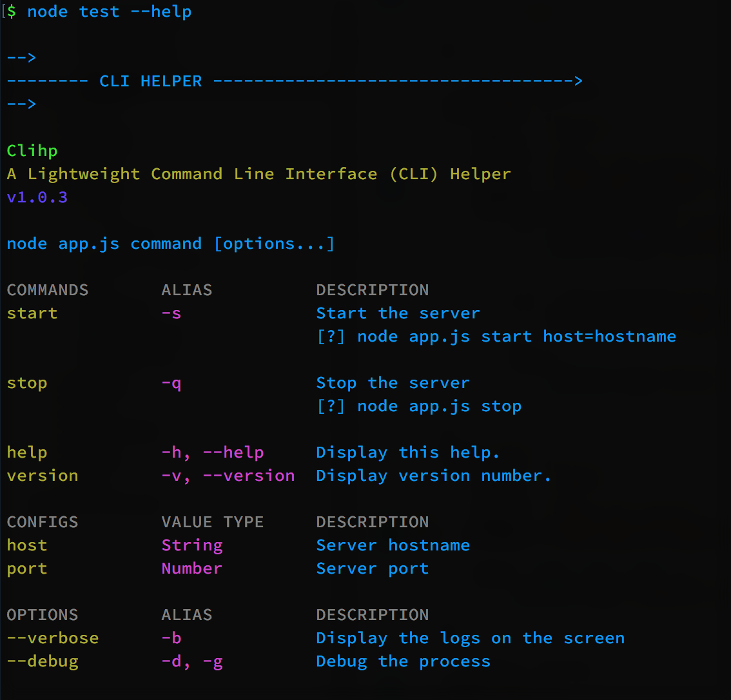
Task: Click 'Start the server' description
Action: (398, 313)
